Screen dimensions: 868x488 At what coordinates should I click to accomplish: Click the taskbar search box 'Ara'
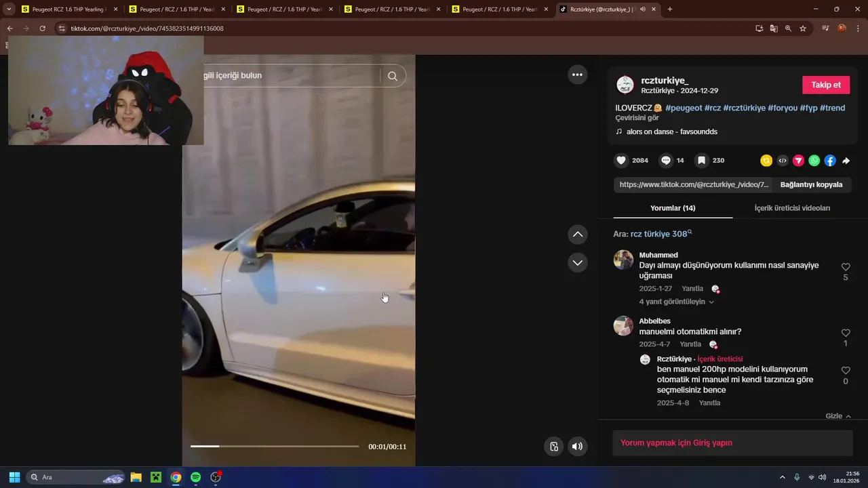(x=75, y=477)
